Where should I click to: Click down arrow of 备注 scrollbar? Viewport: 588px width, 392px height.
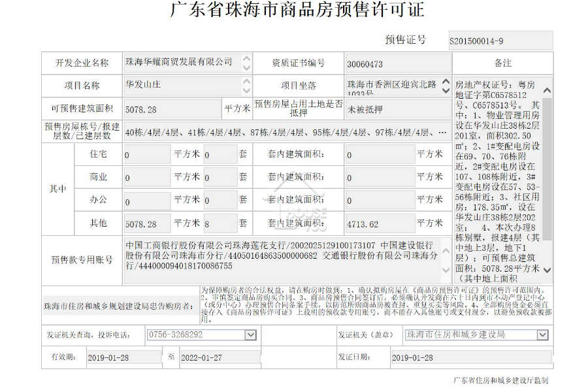[547, 270]
